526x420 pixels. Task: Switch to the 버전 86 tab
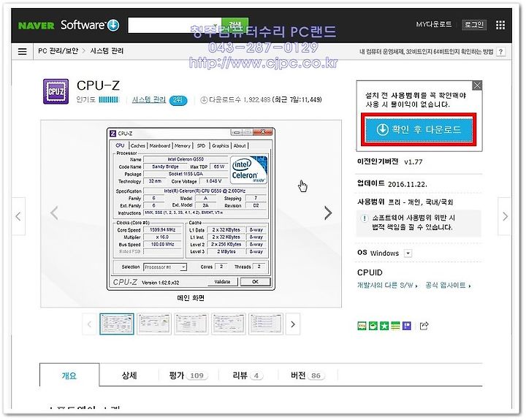[308, 375]
